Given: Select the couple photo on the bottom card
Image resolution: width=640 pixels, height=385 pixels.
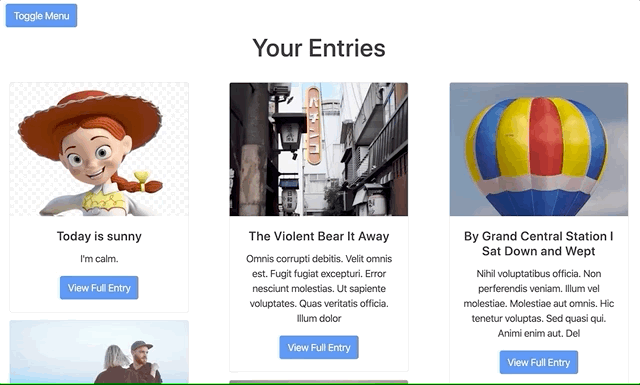Looking at the screenshot, I should click(x=99, y=352).
